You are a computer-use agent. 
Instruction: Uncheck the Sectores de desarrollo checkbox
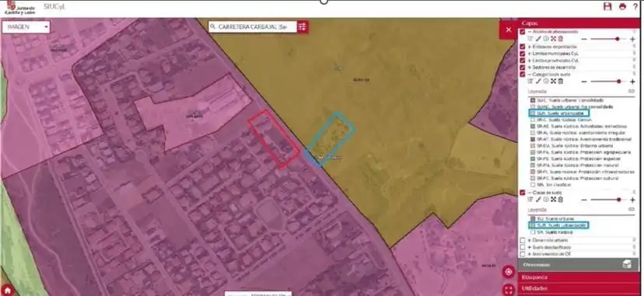(523, 68)
